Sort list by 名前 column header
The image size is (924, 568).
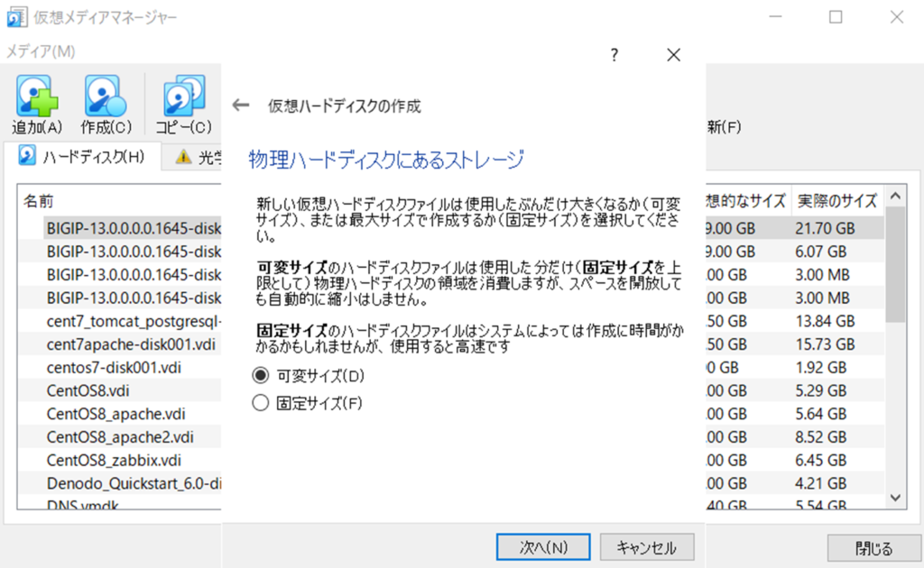click(x=38, y=201)
